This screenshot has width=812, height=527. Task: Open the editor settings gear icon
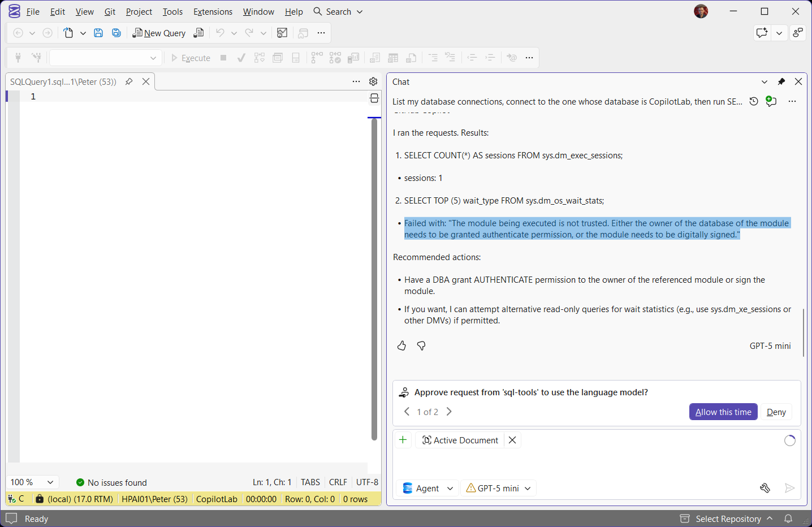pyautogui.click(x=373, y=81)
